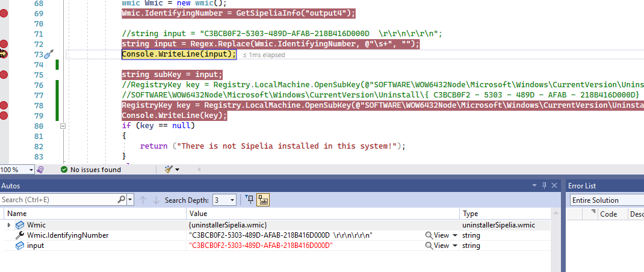Image resolution: width=644 pixels, height=272 pixels.
Task: Click the editor horizontal scroll left arrow
Action: tap(200, 169)
